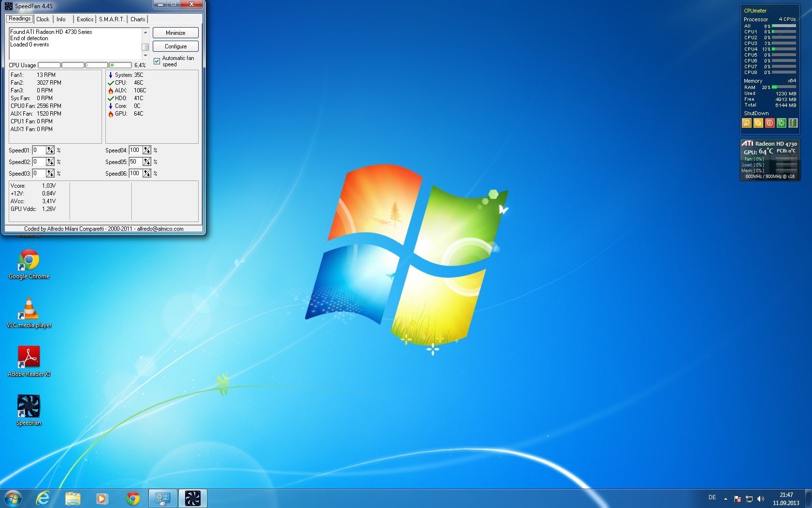This screenshot has height=508, width=812.
Task: Click the first CPU Usage bar
Action: point(49,65)
